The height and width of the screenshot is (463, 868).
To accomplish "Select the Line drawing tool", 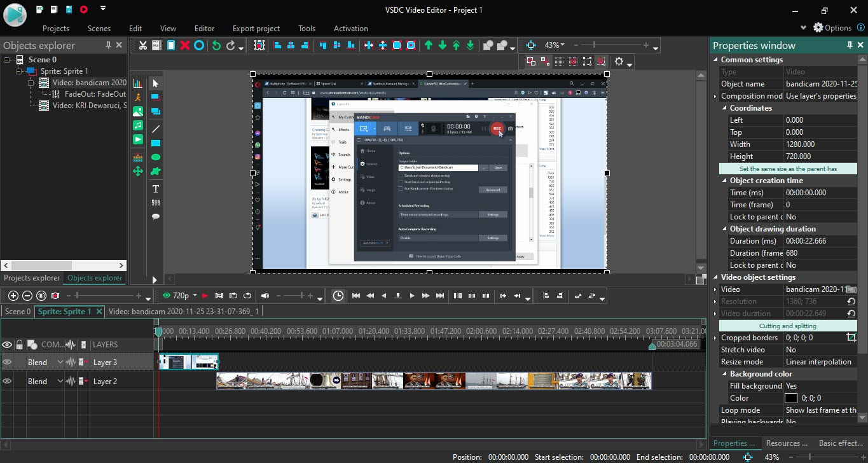I will point(156,129).
